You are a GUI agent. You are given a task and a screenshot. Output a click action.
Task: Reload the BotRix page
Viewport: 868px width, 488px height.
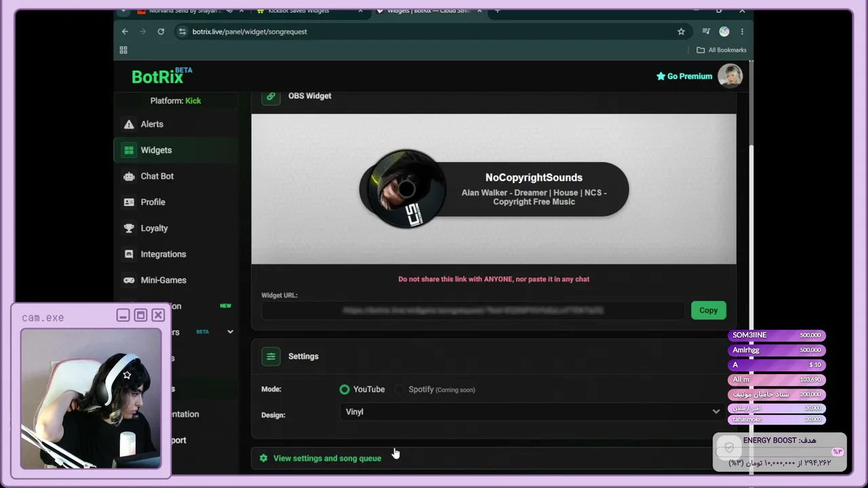pos(161,32)
